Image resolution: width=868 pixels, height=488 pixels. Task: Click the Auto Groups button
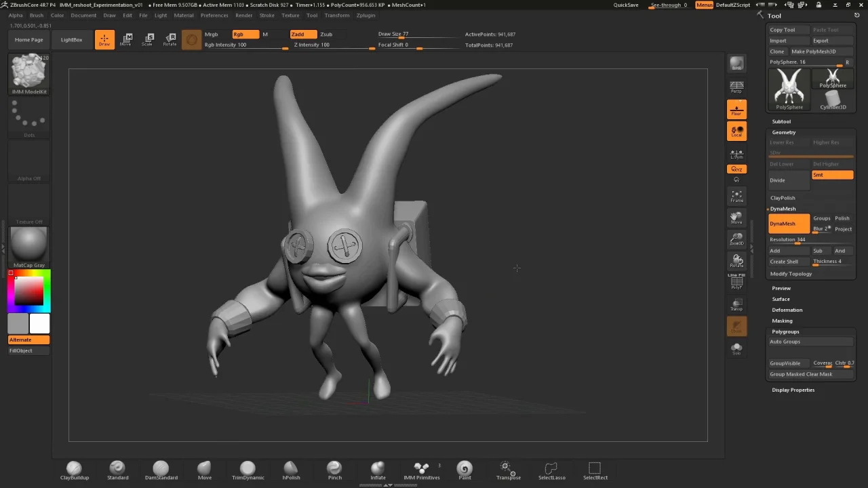click(x=810, y=342)
